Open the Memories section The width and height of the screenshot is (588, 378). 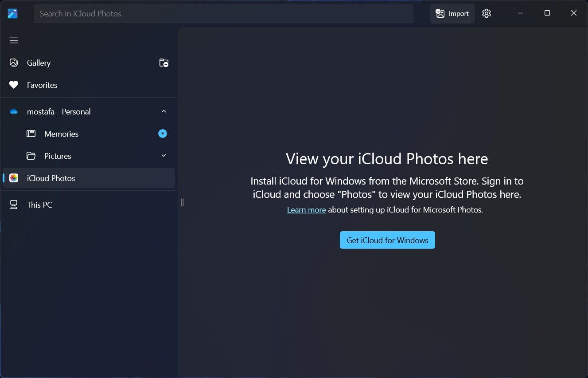[61, 134]
